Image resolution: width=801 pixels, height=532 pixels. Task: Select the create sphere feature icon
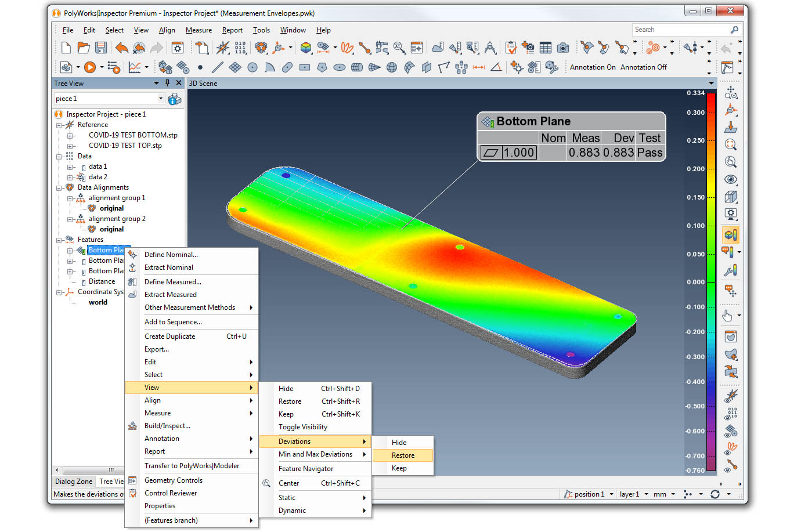coord(392,67)
